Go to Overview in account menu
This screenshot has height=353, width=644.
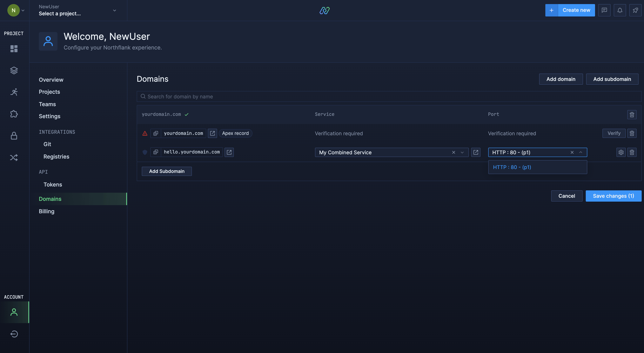pyautogui.click(x=51, y=80)
